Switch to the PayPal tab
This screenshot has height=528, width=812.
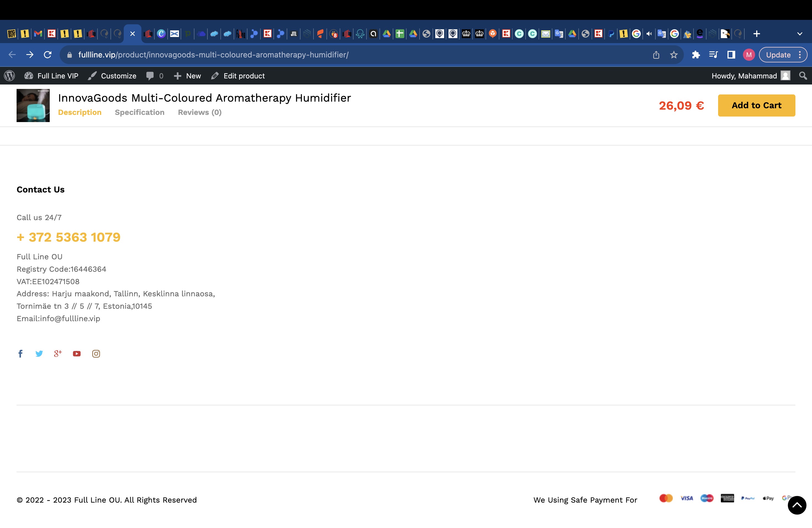coord(611,34)
